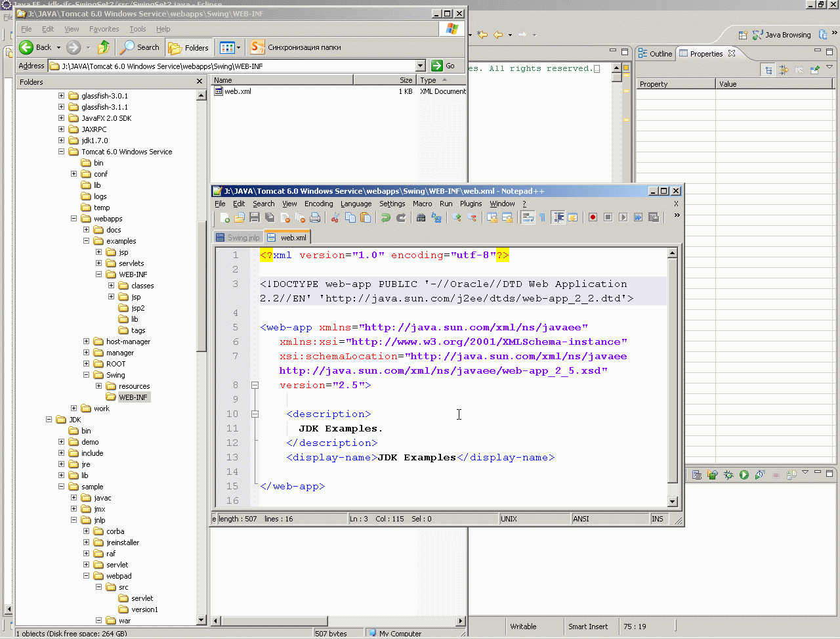Viewport: 840px width, 639px height.
Task: Open the Plugins menu in Notepad++
Action: (x=471, y=204)
